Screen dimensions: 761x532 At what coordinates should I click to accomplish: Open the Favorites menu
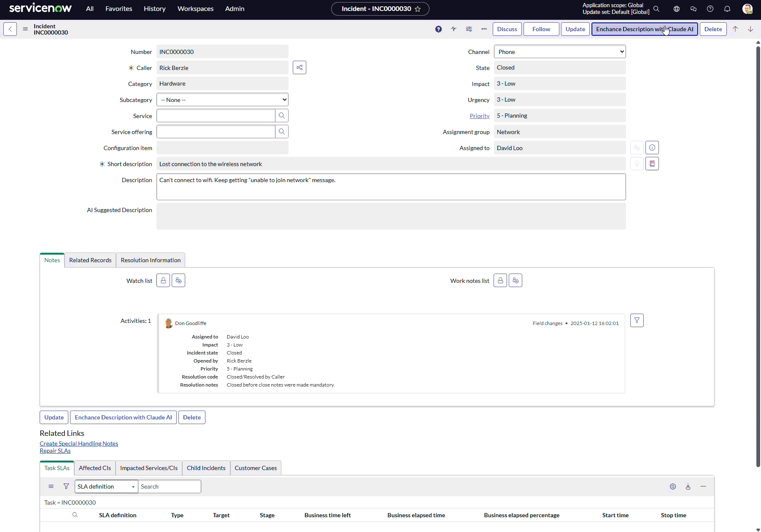[119, 9]
